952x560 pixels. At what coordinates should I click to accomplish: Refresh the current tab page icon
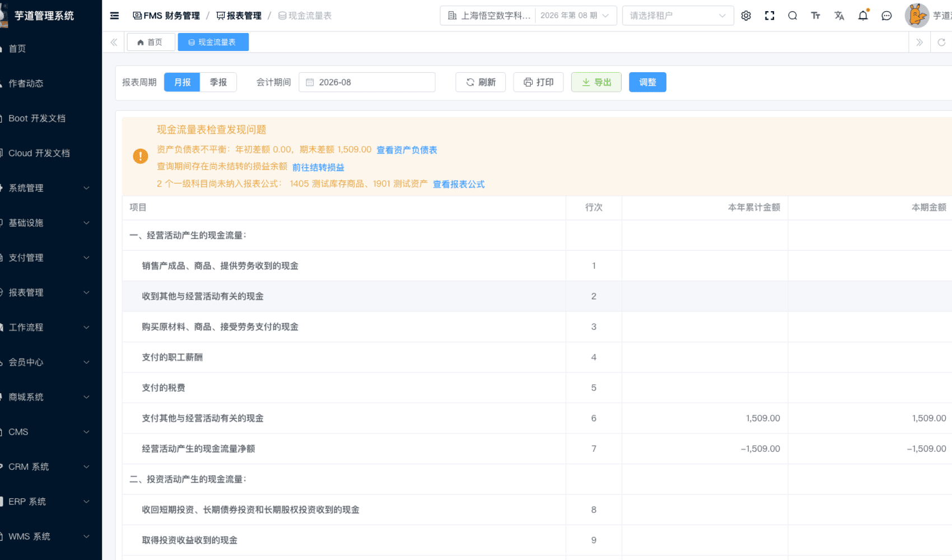click(941, 42)
